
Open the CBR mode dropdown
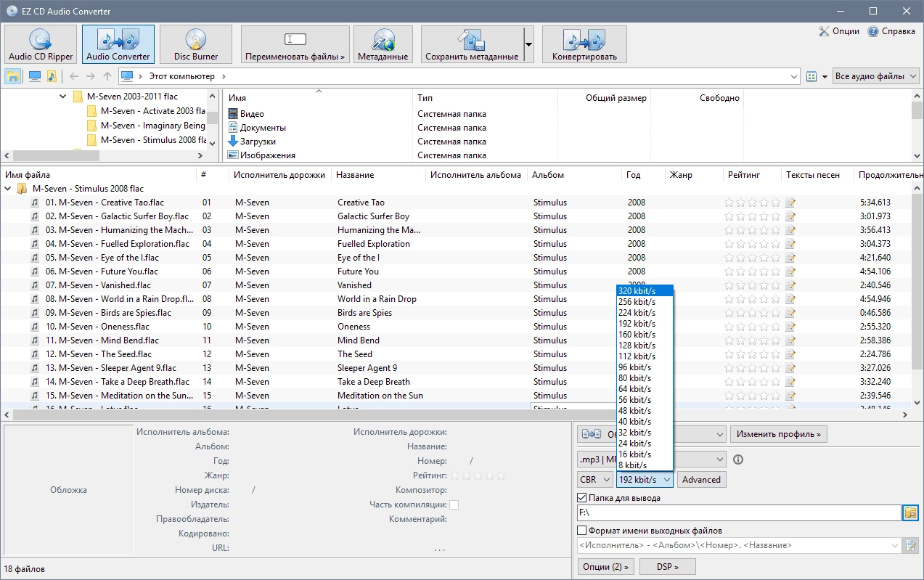[595, 479]
